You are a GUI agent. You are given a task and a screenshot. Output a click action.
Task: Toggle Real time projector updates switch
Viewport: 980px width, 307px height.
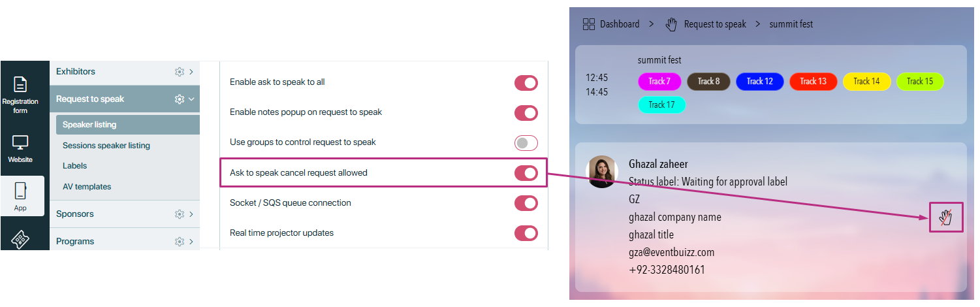tap(526, 233)
